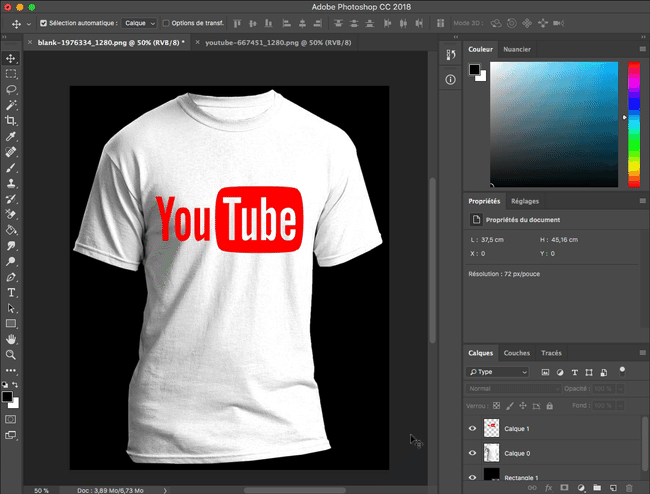The width and height of the screenshot is (650, 494).
Task: Toggle Quick Mask mode
Action: pyautogui.click(x=11, y=419)
